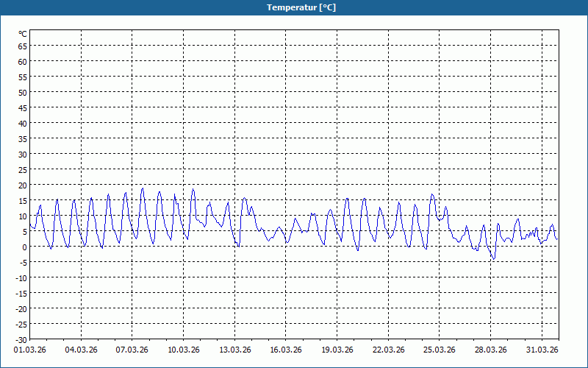The image size is (588, 368).
Task: Select the 30 y-axis label
Action: point(23,155)
